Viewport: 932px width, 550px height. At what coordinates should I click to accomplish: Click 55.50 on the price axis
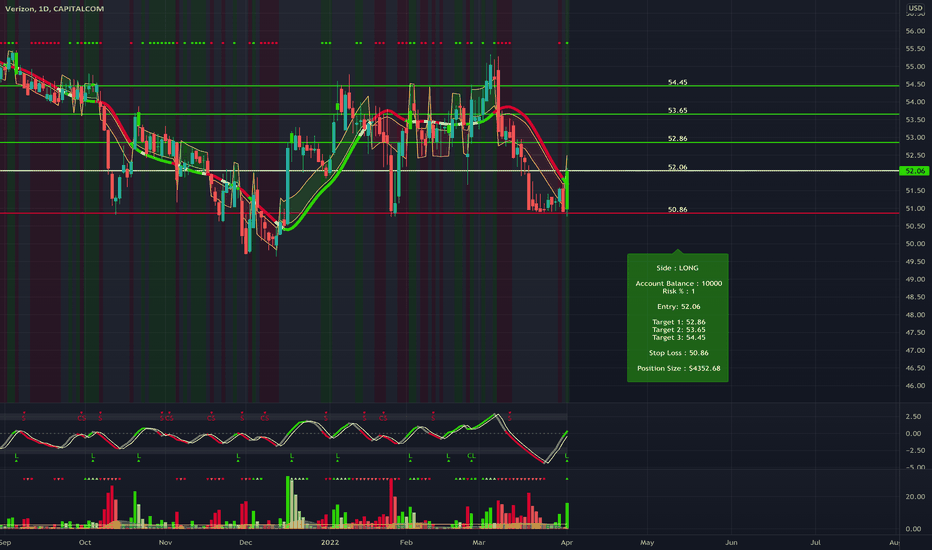tap(915, 49)
